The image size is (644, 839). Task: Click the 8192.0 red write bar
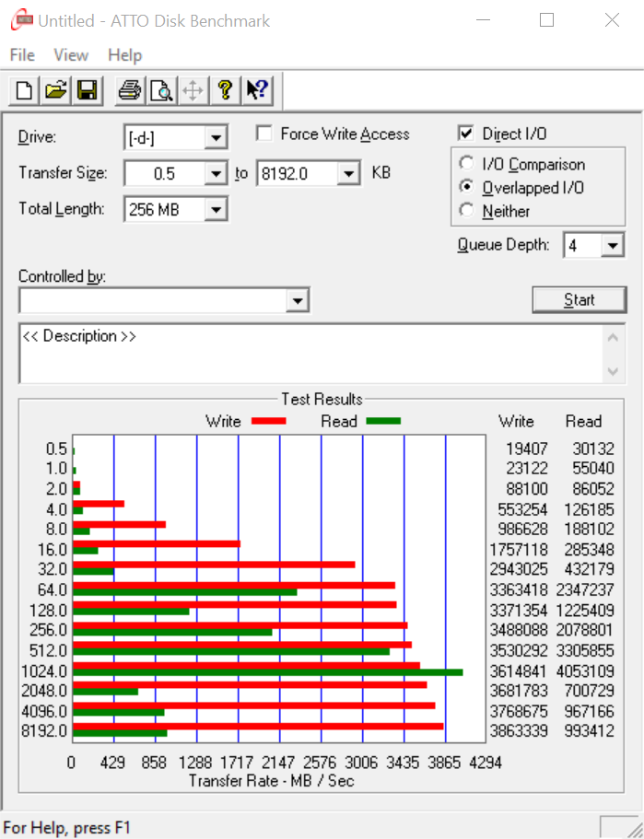click(x=258, y=726)
